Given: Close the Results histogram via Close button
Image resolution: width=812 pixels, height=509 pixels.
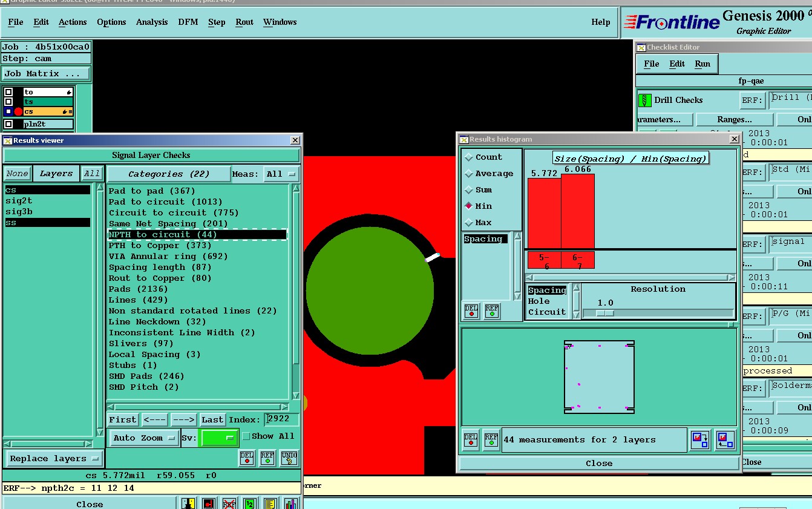Looking at the screenshot, I should (x=599, y=463).
